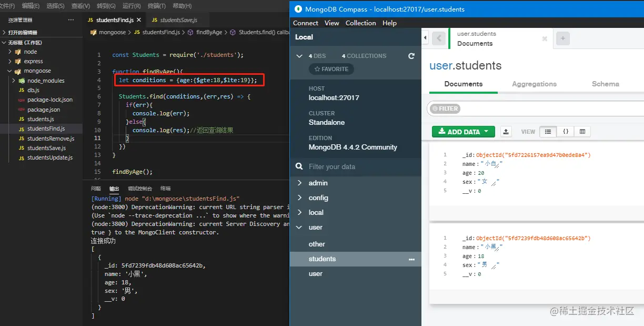This screenshot has height=326, width=644.
Task: Open the new Compass tab with the plus icon
Action: (x=563, y=38)
